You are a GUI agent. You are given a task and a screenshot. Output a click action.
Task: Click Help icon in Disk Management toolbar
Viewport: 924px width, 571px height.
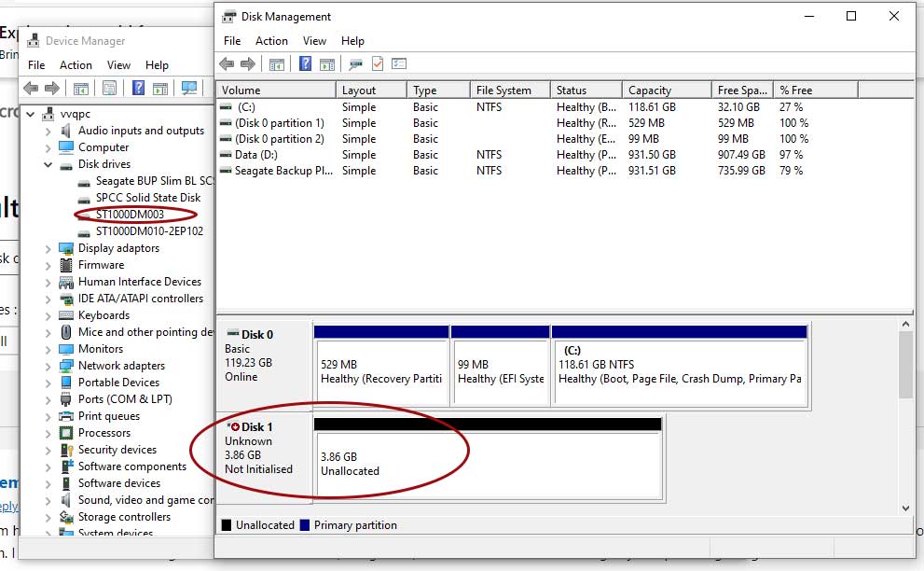[x=305, y=63]
